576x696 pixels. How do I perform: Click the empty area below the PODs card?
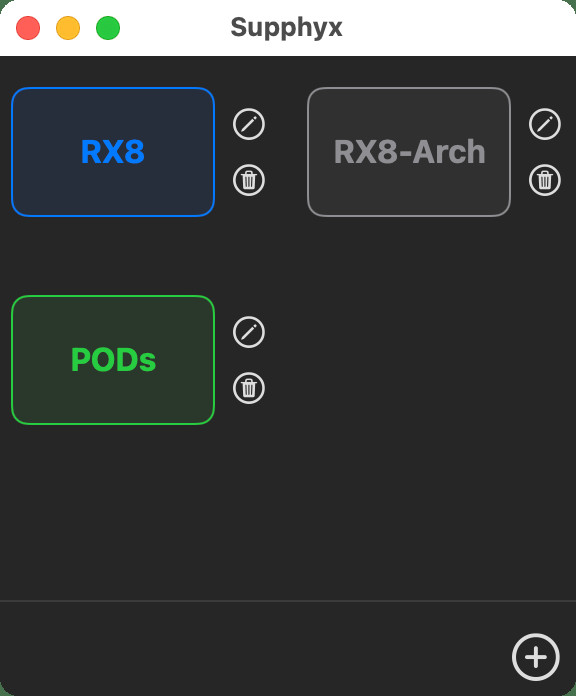pyautogui.click(x=113, y=510)
